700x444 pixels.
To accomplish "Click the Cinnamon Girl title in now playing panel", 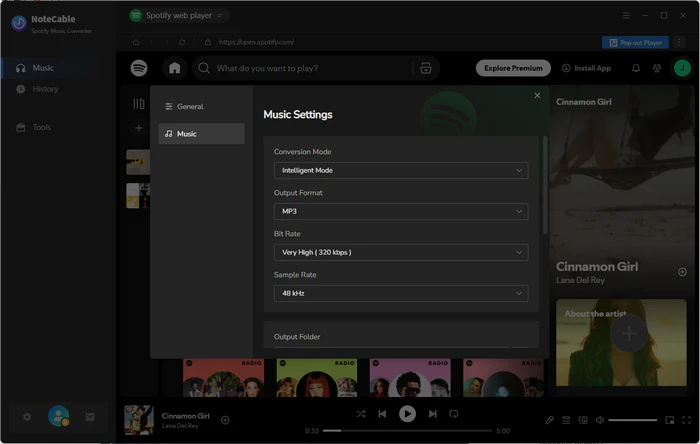I will (x=597, y=266).
